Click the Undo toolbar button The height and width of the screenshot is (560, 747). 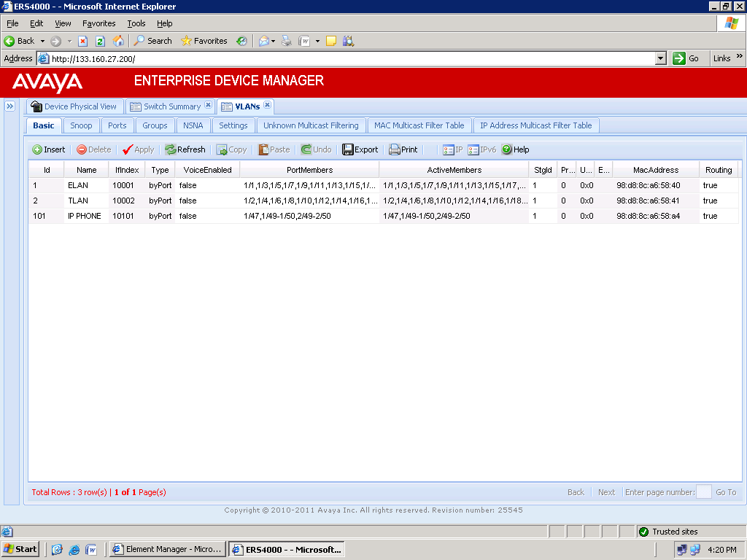[x=316, y=149]
